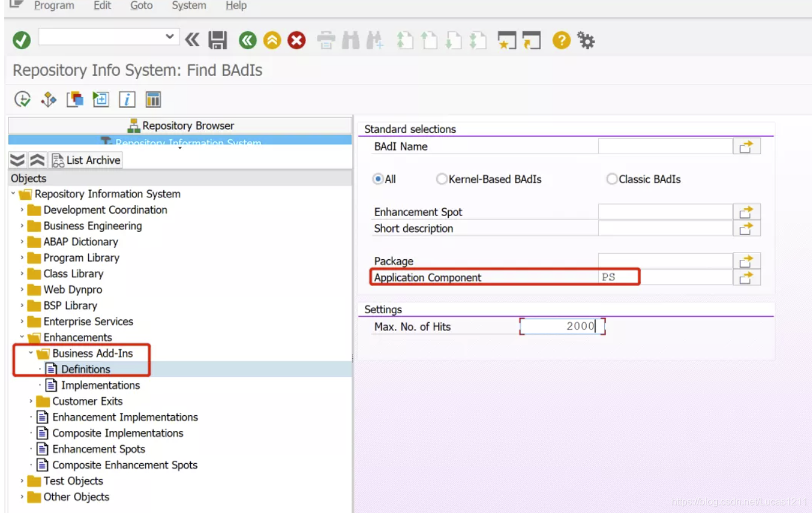The width and height of the screenshot is (812, 513).
Task: Expand the Test Objects folder
Action: click(22, 481)
